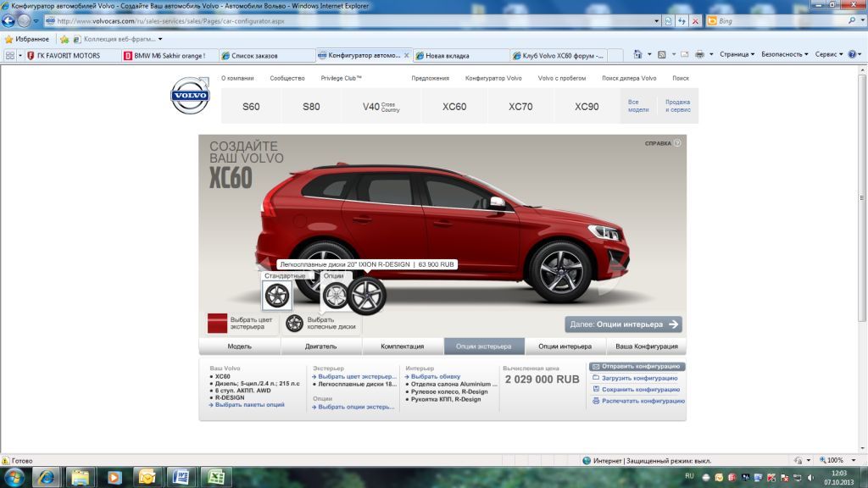Open the S60 model link

(x=251, y=106)
